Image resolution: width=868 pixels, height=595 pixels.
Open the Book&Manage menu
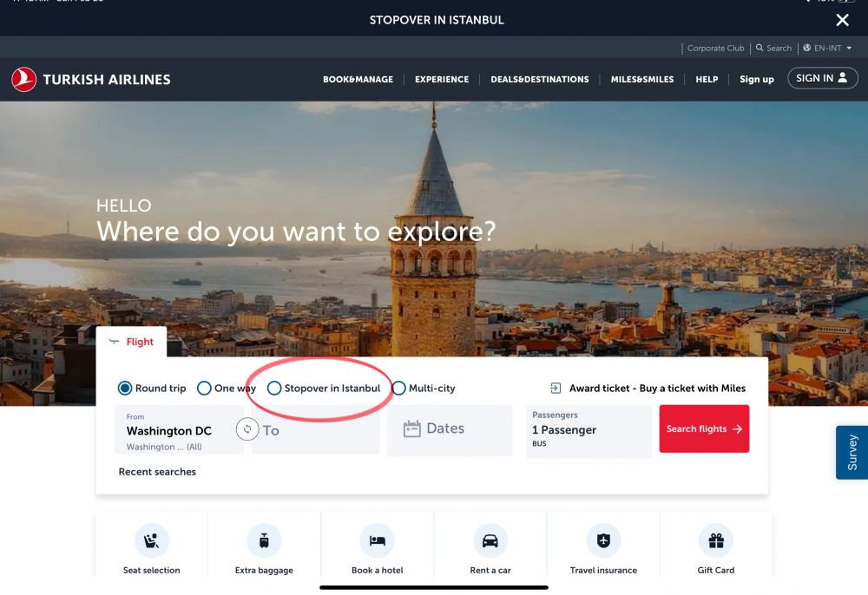[358, 80]
